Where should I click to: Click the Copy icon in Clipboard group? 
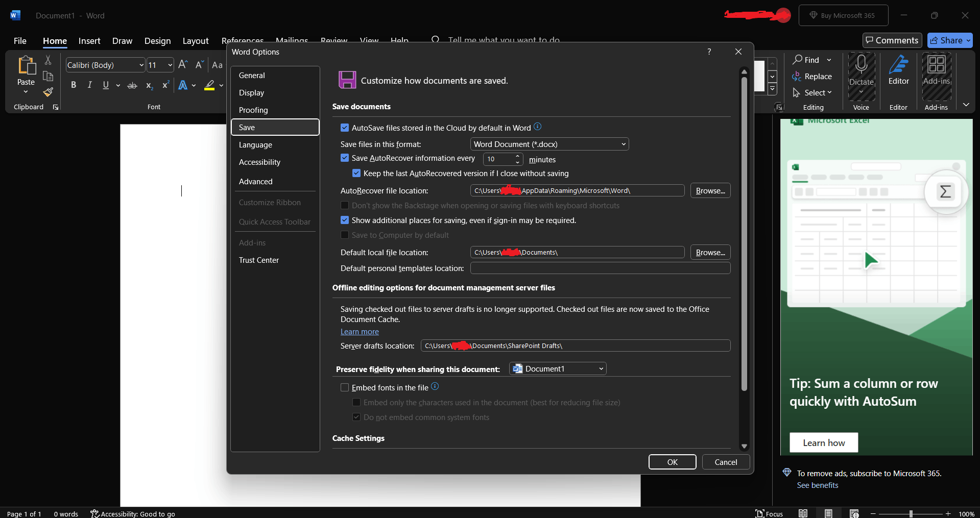(x=48, y=77)
